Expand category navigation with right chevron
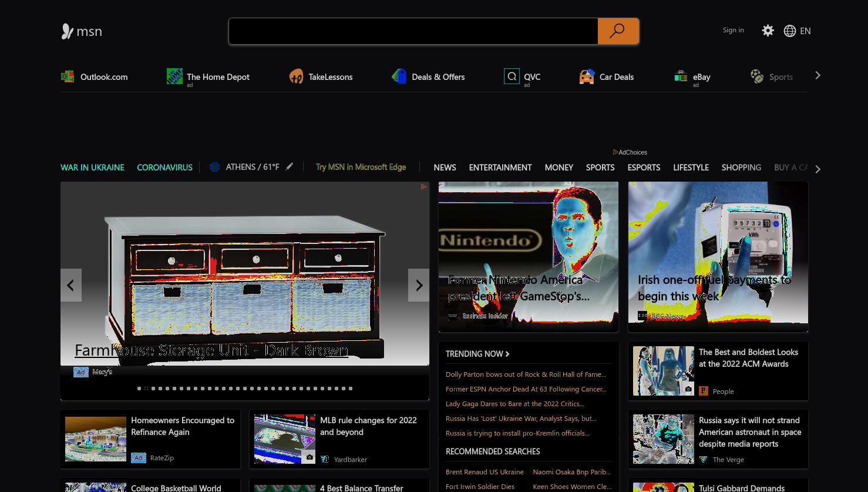Screen dimensions: 868x492 pyautogui.click(x=817, y=169)
